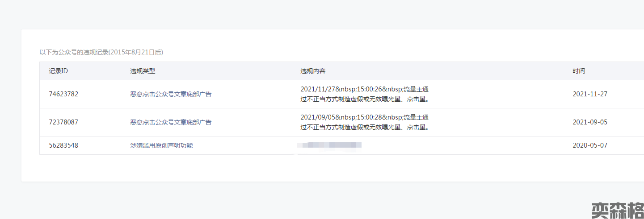
Task: Click the date 2020-05-07 in 时间 column
Action: pos(590,145)
